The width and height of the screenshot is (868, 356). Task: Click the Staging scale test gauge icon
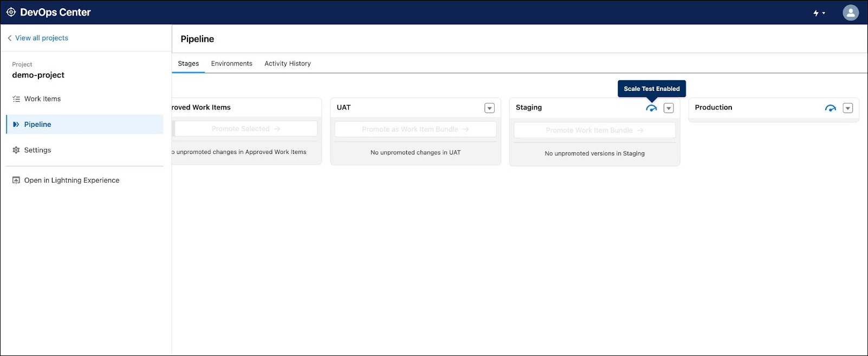pos(651,108)
